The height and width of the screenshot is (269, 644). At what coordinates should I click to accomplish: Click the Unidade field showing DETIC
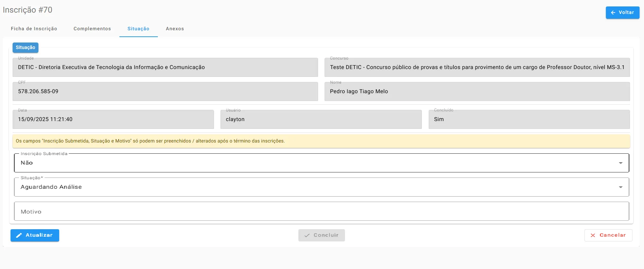click(x=165, y=67)
